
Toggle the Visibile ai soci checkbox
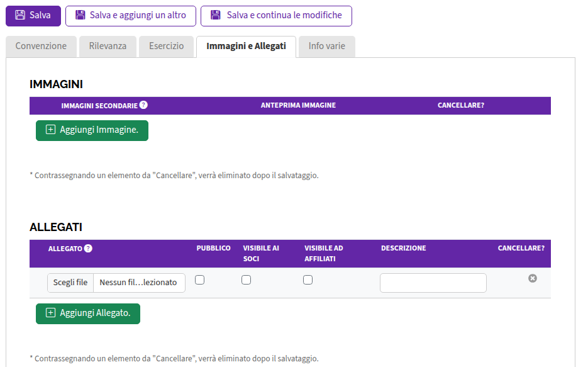click(x=246, y=280)
